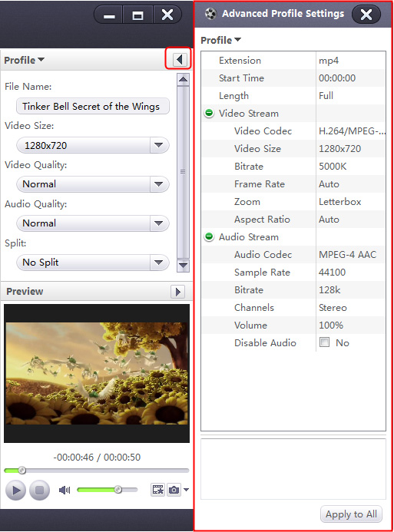Toggle the Disable Audio checkbox

point(324,342)
